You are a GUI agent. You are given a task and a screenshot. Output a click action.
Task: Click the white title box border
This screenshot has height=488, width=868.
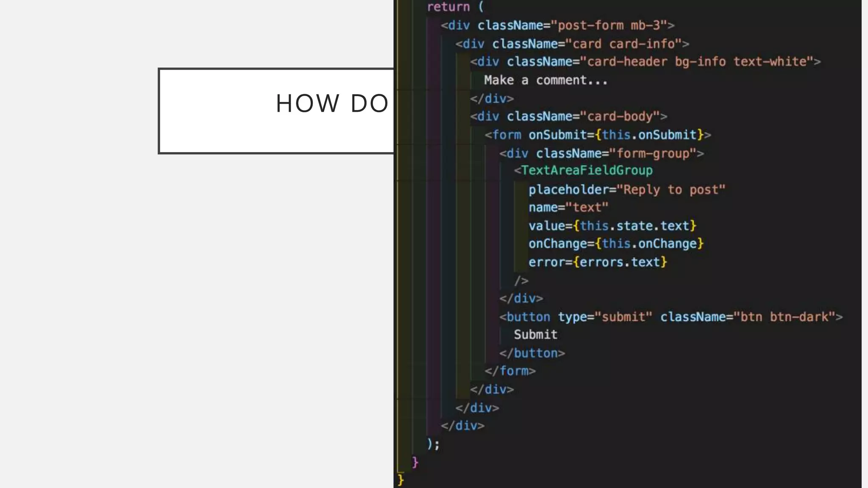[159, 111]
